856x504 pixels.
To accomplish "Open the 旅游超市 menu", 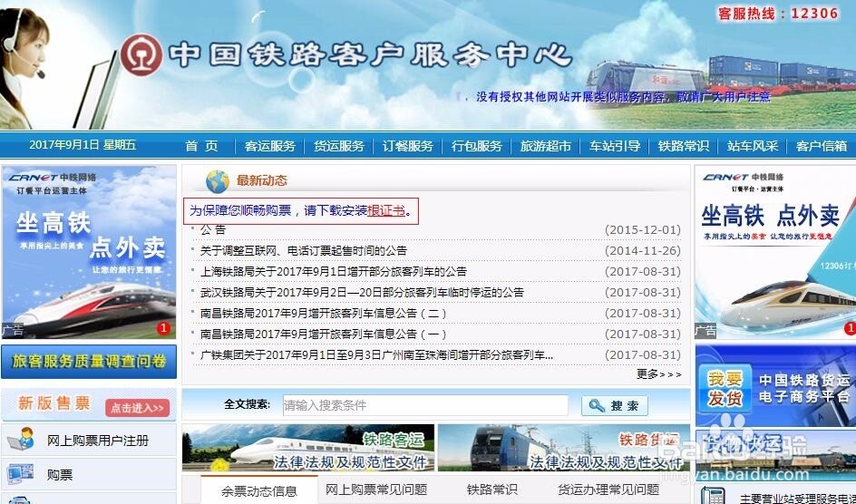I will point(545,146).
